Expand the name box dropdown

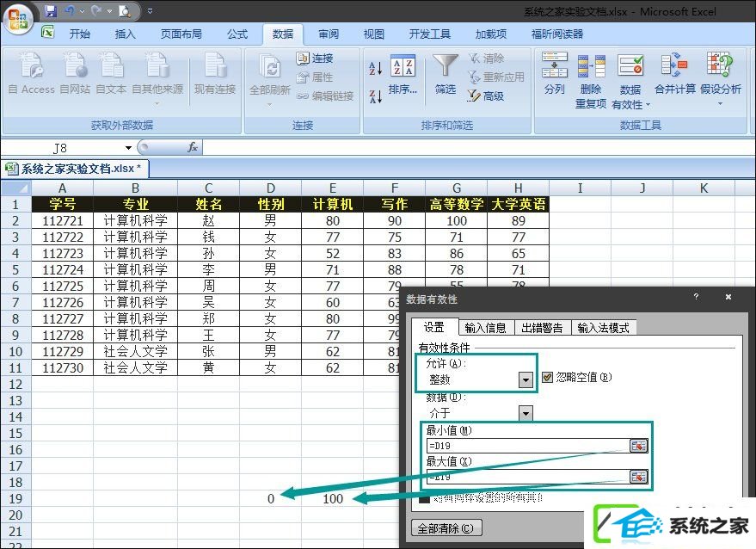pyautogui.click(x=128, y=148)
